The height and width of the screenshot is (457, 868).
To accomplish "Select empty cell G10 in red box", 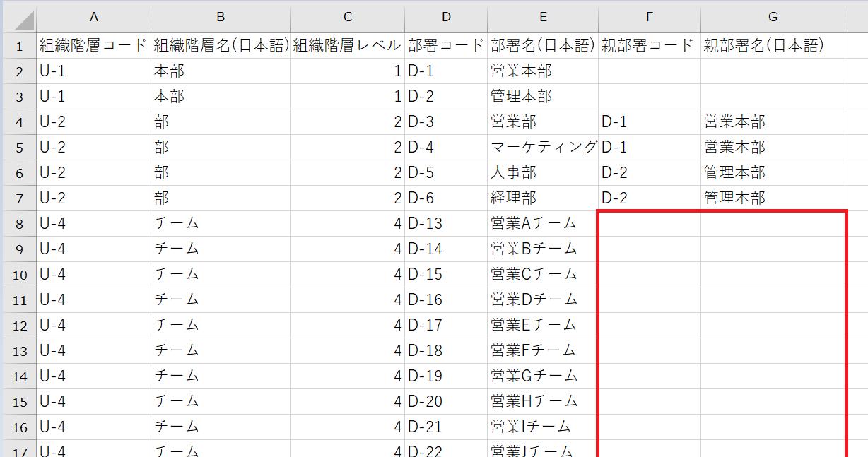I will 773,275.
